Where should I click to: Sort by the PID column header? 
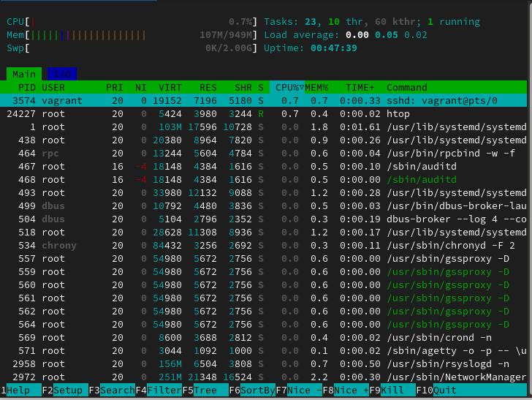tap(27, 87)
